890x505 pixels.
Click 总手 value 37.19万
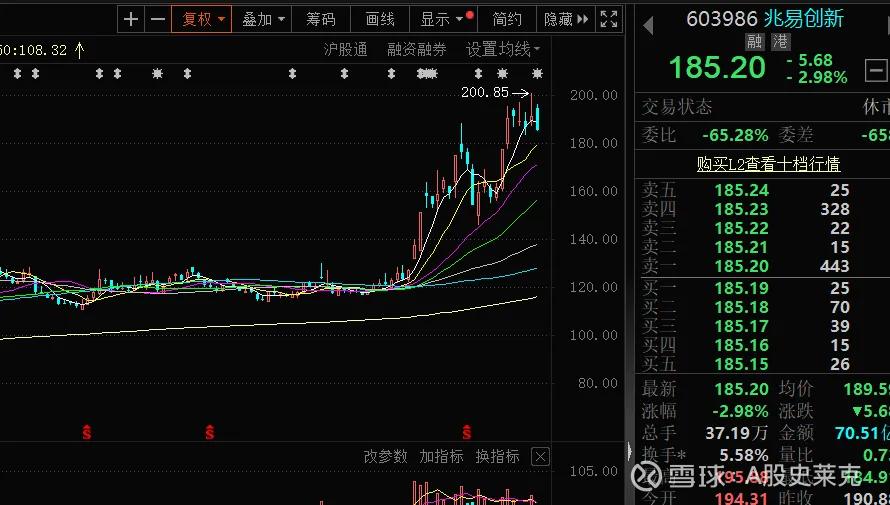tap(737, 434)
